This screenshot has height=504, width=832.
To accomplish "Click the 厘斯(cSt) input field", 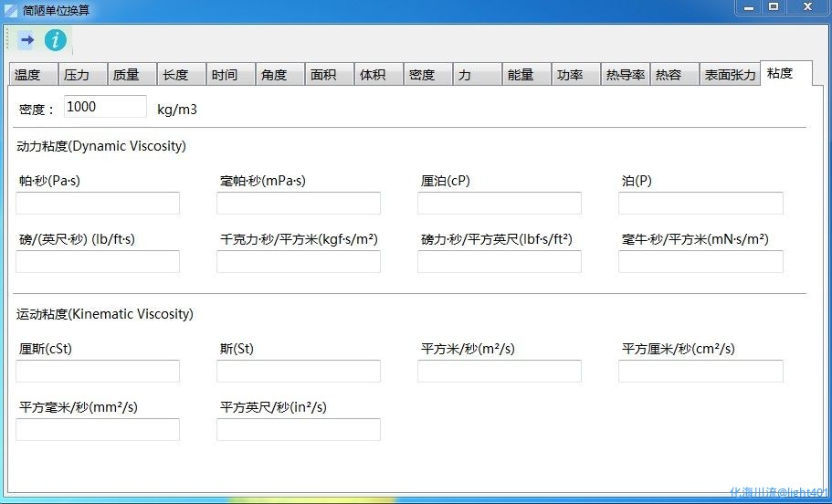I will pos(98,371).
